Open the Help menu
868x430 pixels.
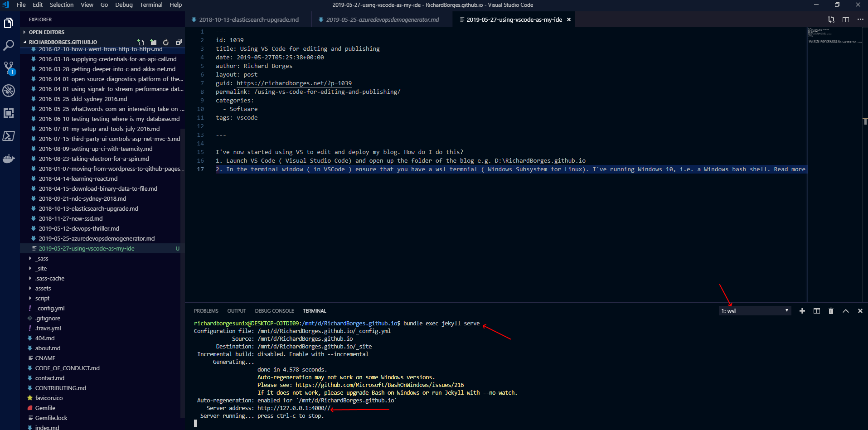click(x=176, y=5)
